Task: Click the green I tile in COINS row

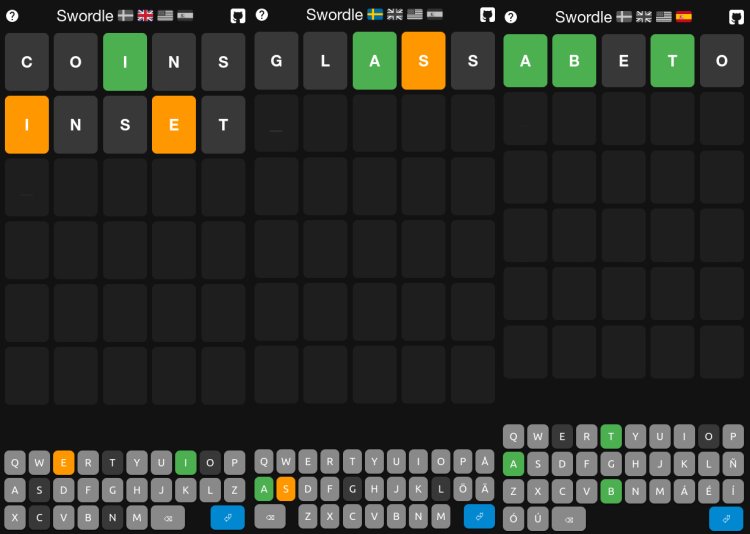Action: [125, 62]
